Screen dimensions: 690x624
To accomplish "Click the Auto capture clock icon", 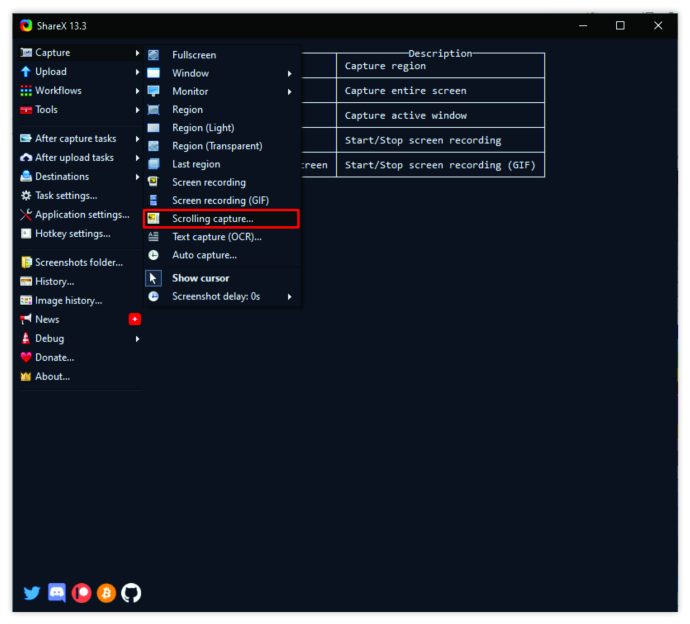I will coord(153,255).
